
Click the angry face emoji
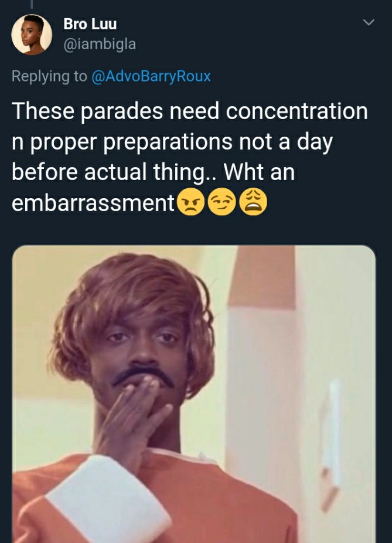(190, 202)
